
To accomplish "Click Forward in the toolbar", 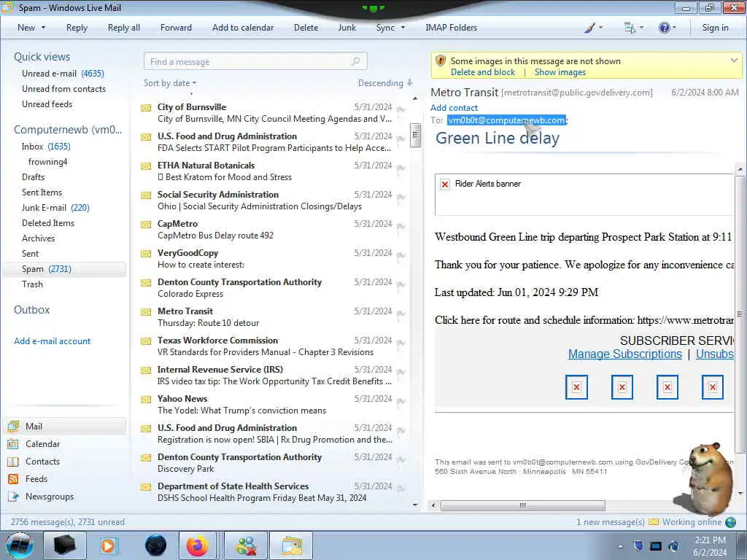I will (x=176, y=28).
